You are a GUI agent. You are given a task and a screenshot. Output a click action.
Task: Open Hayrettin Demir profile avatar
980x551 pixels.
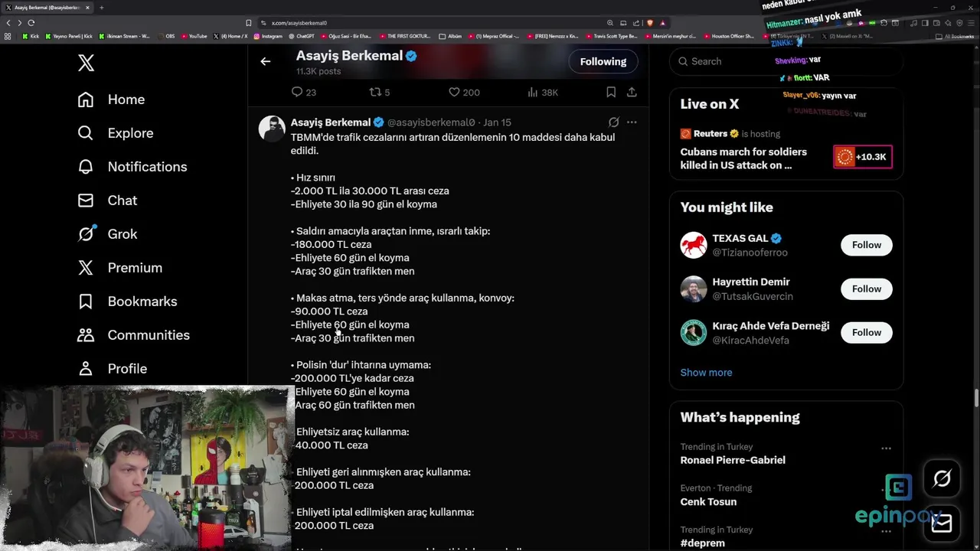coord(694,289)
